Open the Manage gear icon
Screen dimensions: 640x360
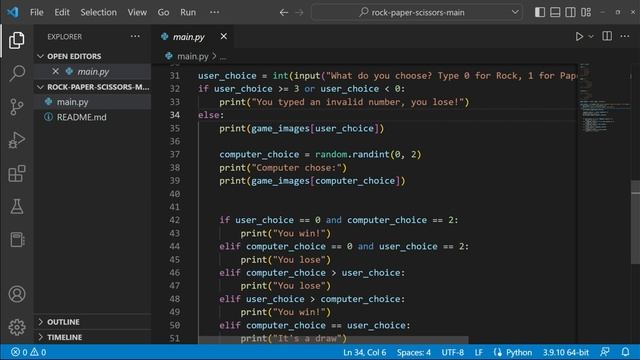17,327
